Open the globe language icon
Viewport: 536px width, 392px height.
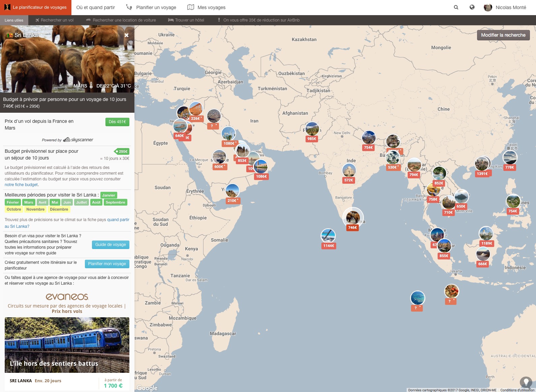tap(472, 7)
